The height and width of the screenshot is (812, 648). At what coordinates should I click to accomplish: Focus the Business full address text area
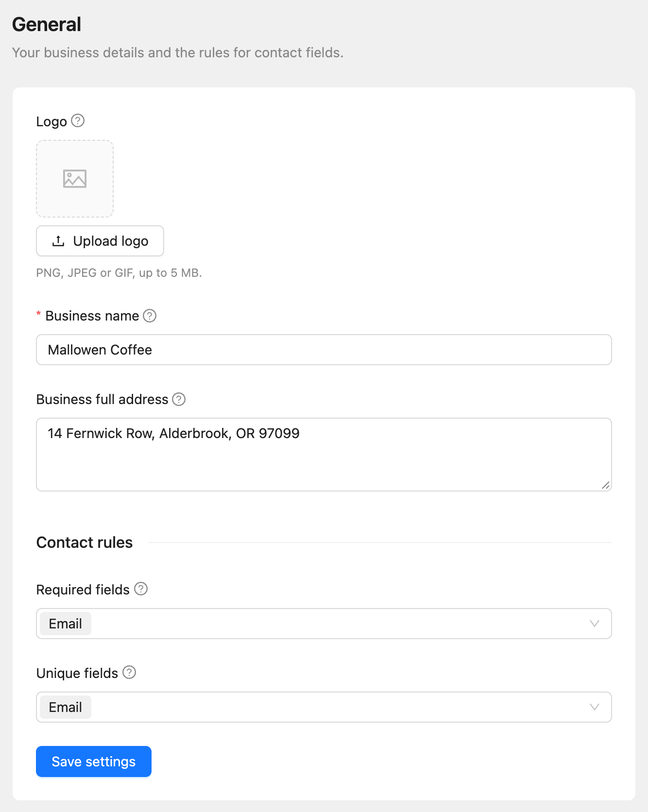[x=324, y=455]
